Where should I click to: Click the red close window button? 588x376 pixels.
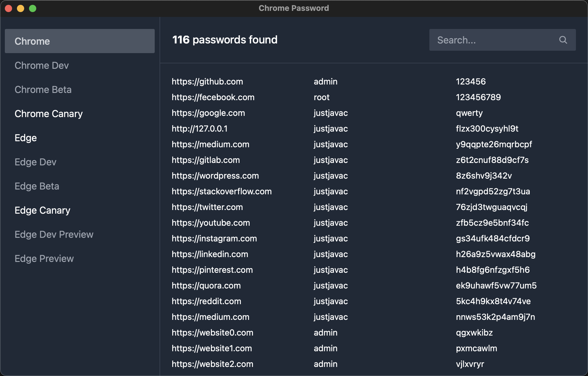9,8
